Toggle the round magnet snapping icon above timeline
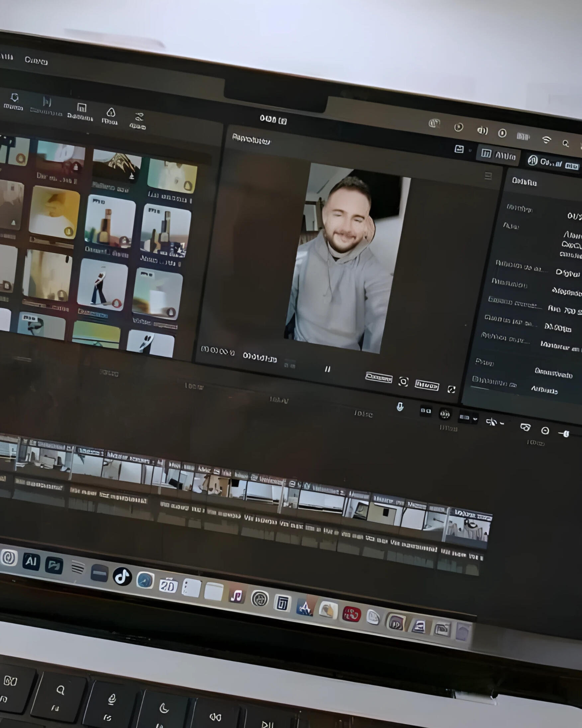The image size is (582, 728). pyautogui.click(x=444, y=414)
